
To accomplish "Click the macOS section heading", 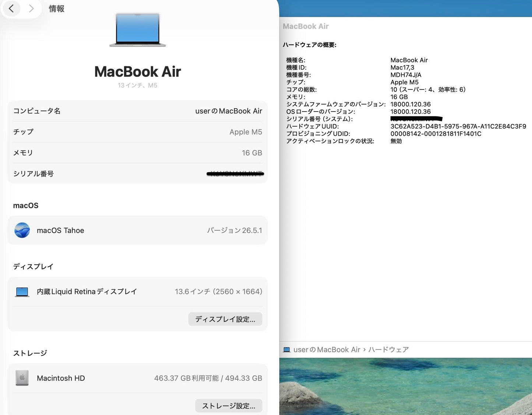I will [x=26, y=206].
